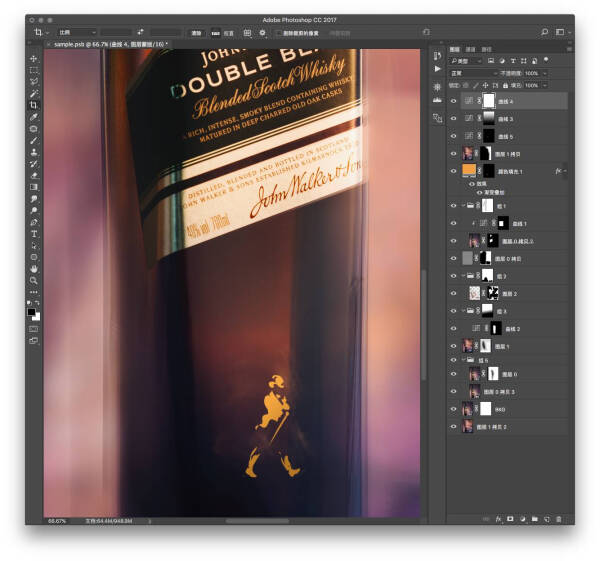Select the sample.psb document tab
600x561 pixels.
pos(111,44)
